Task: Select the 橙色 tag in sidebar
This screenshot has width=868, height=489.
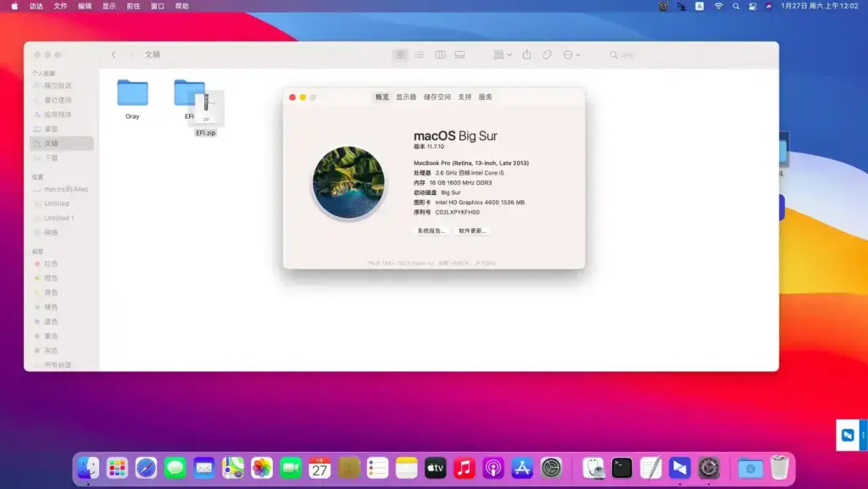Action: [51, 278]
